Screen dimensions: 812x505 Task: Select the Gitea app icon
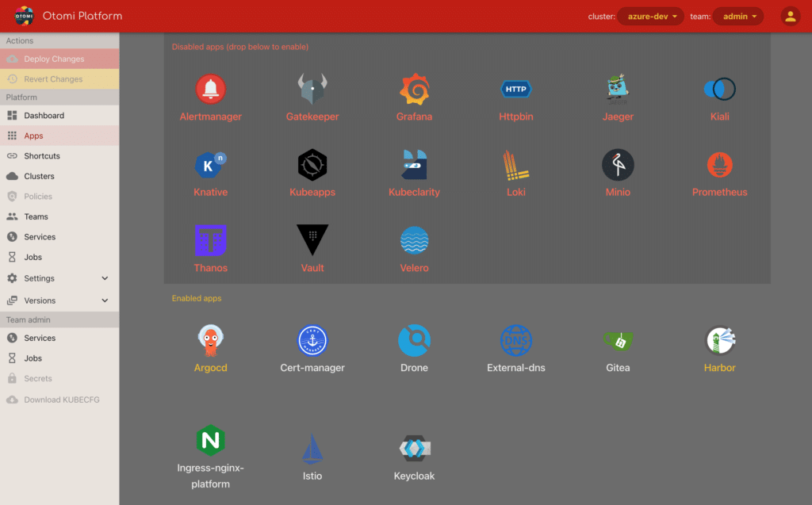tap(618, 340)
